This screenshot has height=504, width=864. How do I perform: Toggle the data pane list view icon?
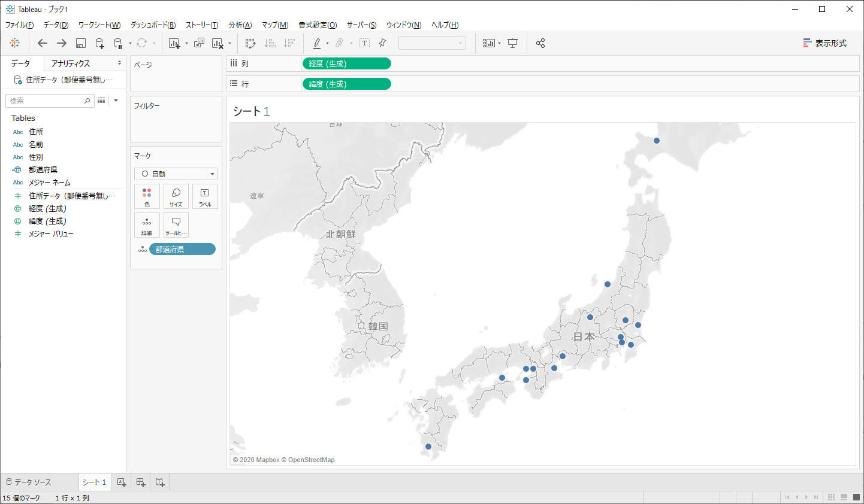101,101
